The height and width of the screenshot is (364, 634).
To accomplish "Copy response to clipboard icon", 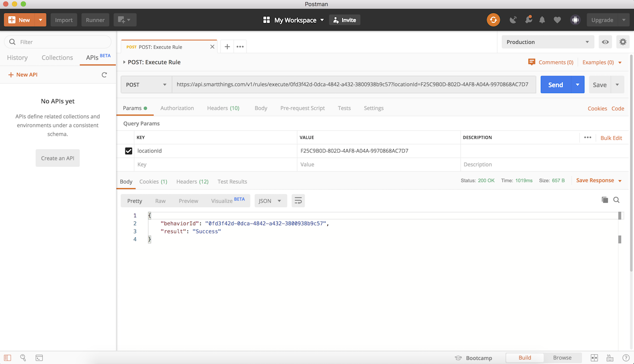I will coord(605,200).
